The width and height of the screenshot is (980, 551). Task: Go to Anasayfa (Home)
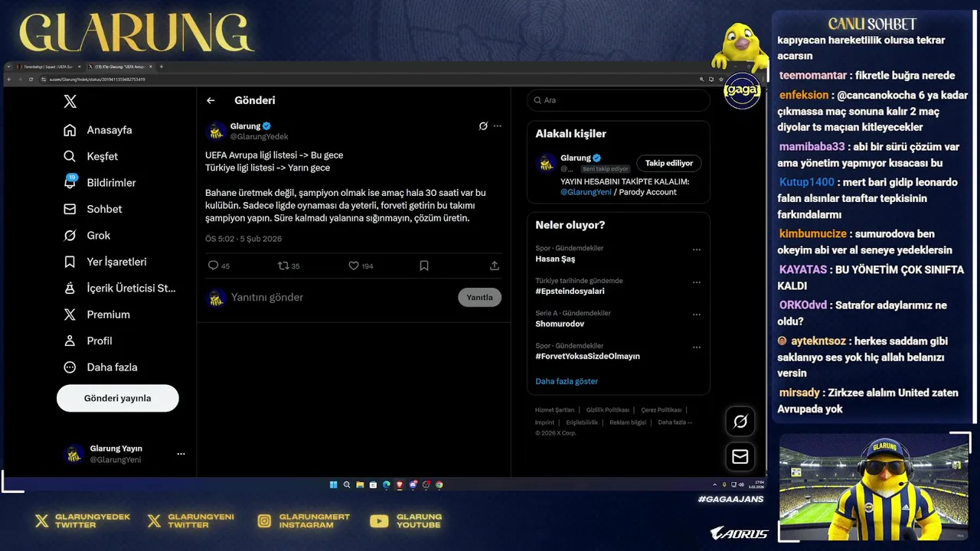98,130
